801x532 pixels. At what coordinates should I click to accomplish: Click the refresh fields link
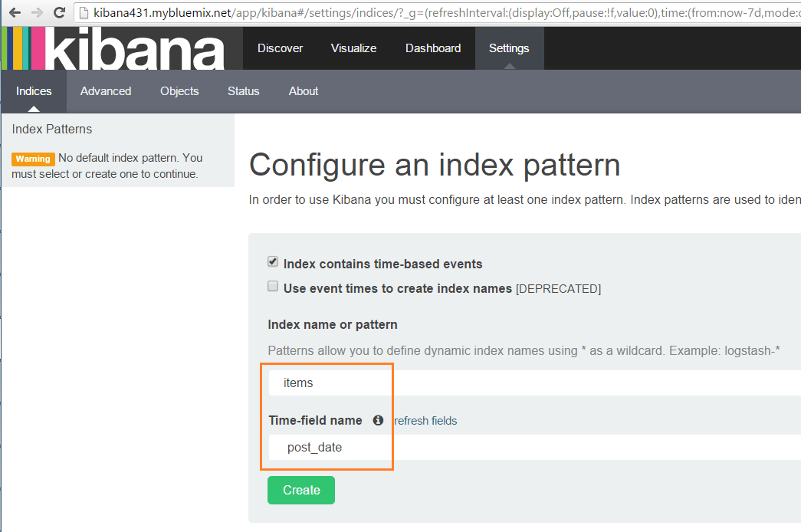(424, 420)
